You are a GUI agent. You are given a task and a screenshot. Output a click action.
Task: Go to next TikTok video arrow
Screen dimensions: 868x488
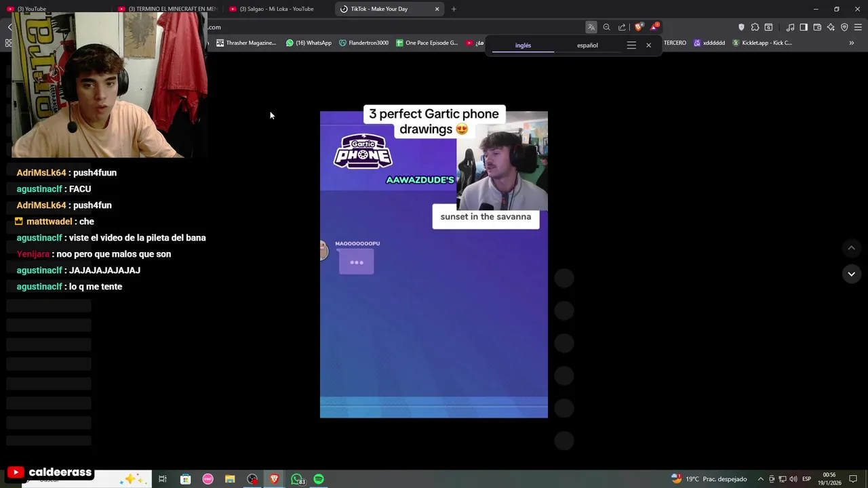click(x=851, y=274)
